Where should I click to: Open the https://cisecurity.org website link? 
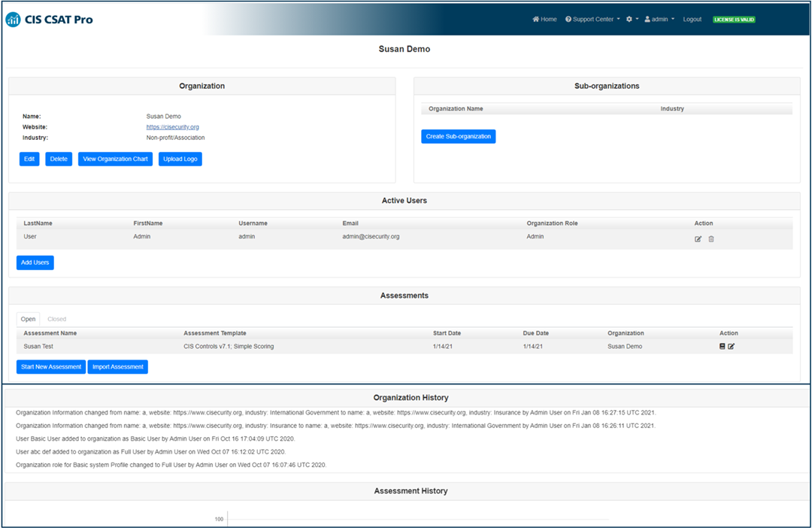[173, 126]
